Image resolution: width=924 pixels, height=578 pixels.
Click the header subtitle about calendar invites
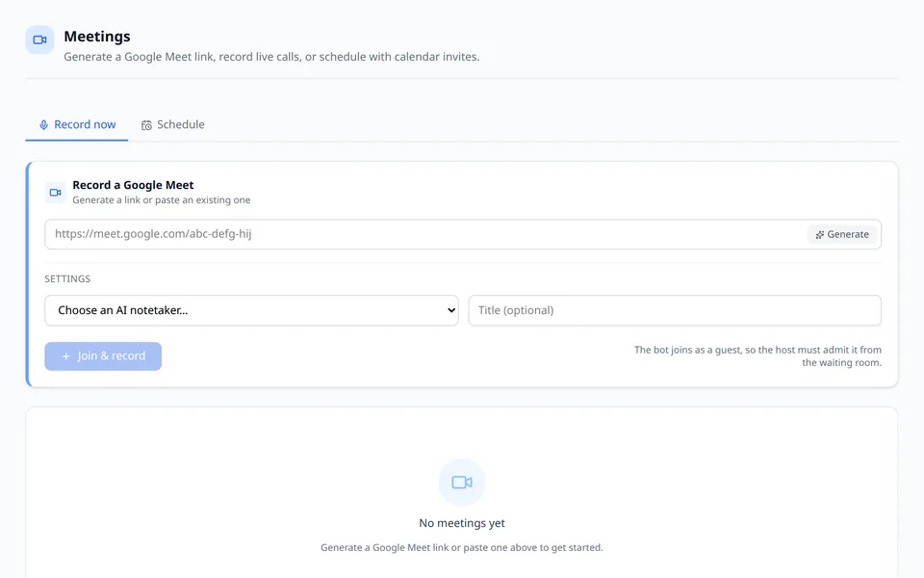click(271, 57)
